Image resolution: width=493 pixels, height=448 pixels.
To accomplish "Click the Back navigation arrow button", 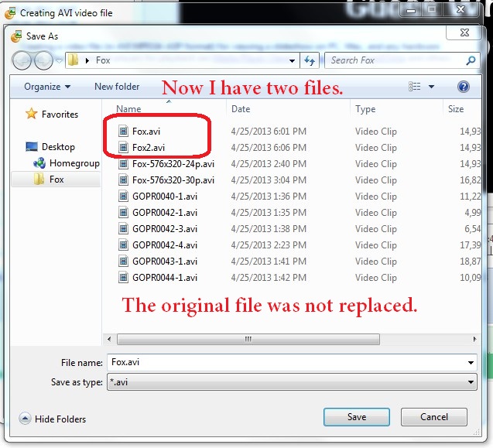I will click(x=22, y=60).
